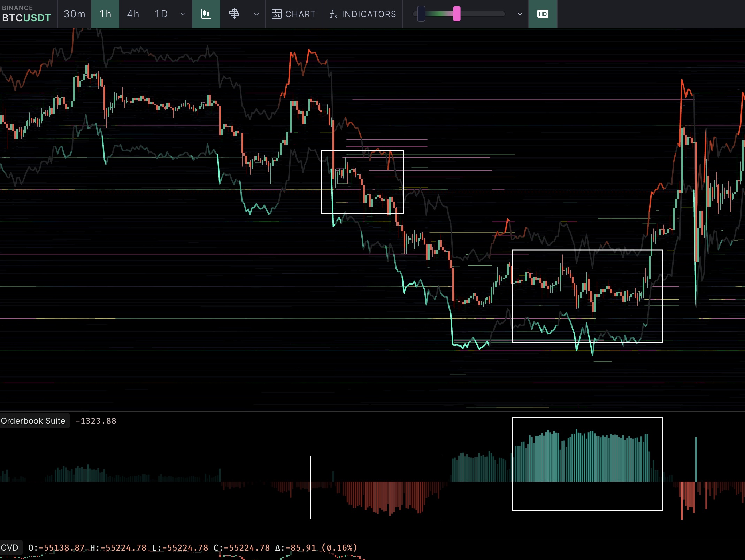Click the CVD indicator label

click(10, 547)
